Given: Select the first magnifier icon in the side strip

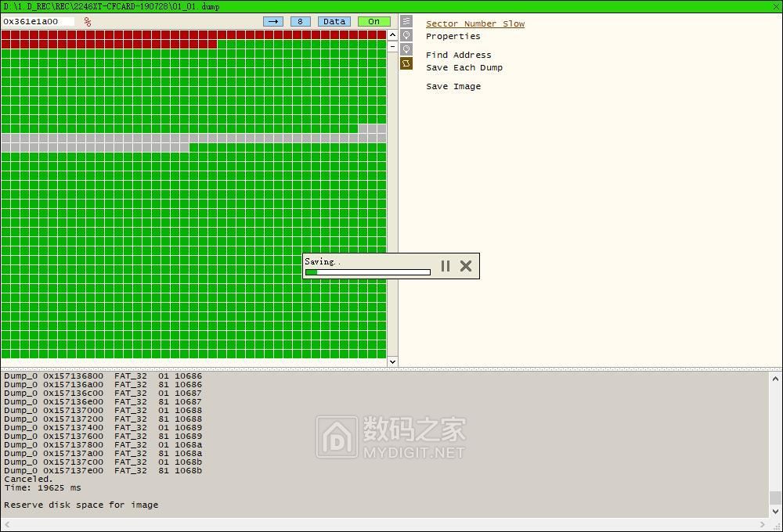Looking at the screenshot, I should click(406, 35).
